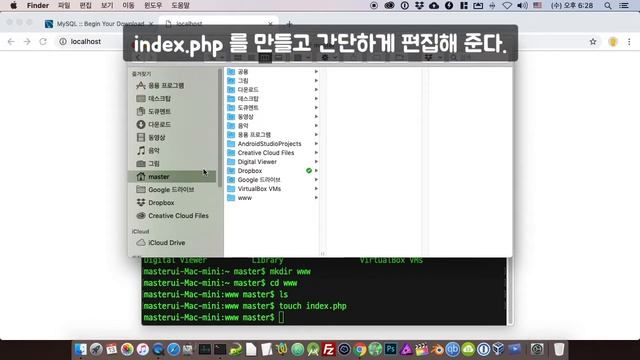
Task: Open the Wi-Fi status menu
Action: click(x=507, y=5)
